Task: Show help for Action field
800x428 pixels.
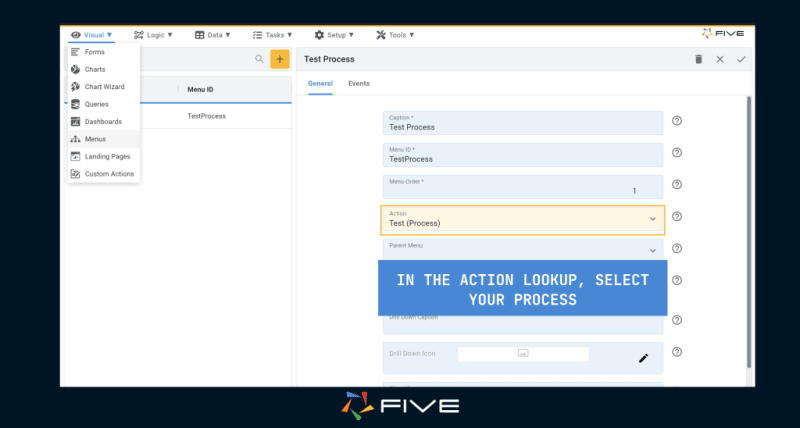Action: coord(677,216)
